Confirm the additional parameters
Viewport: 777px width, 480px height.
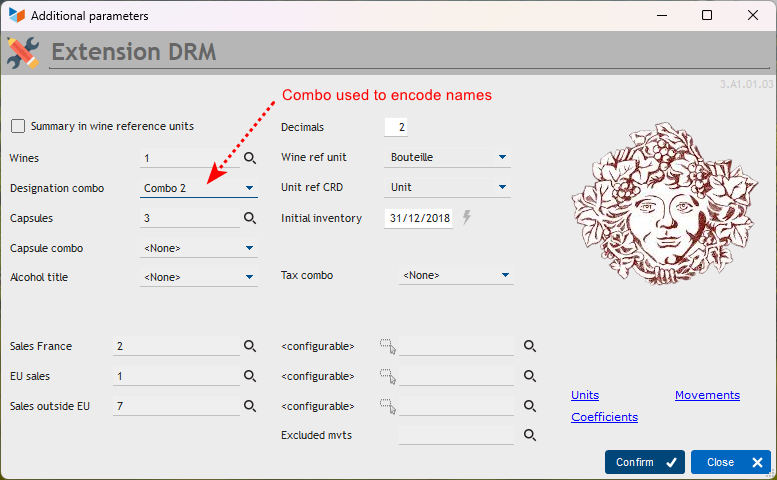point(645,462)
